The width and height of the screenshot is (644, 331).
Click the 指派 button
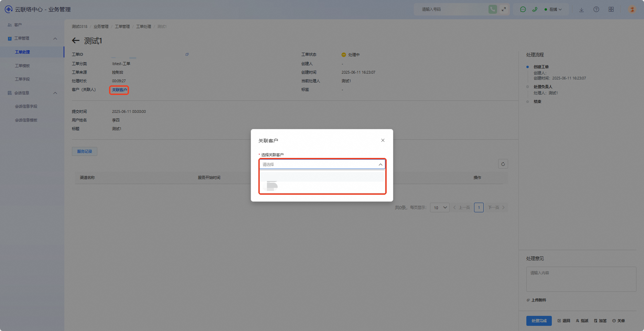pyautogui.click(x=582, y=321)
